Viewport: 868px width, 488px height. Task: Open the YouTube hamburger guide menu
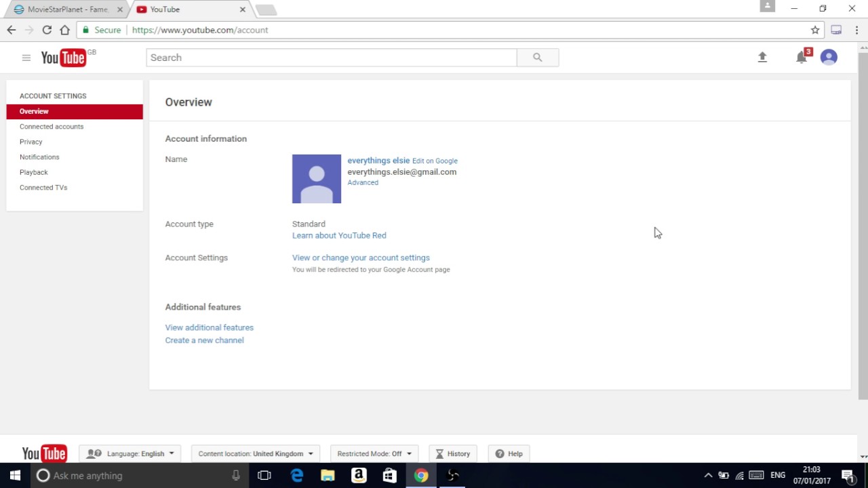point(26,58)
